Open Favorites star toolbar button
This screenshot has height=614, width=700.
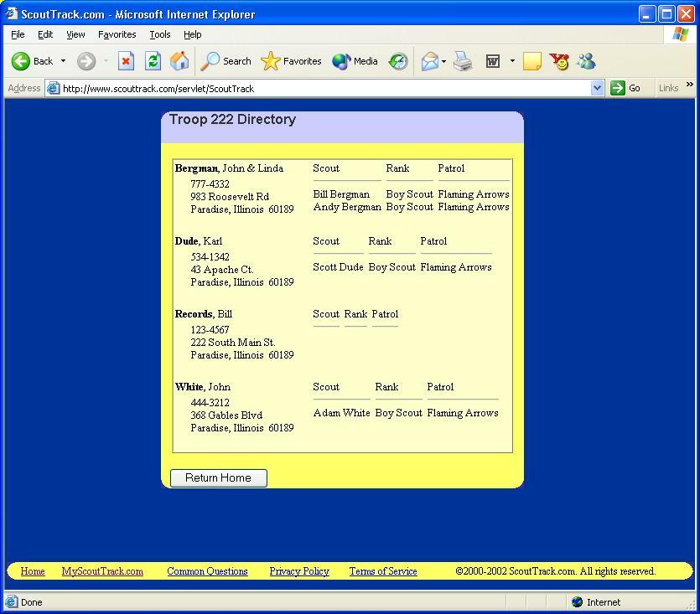[x=291, y=61]
